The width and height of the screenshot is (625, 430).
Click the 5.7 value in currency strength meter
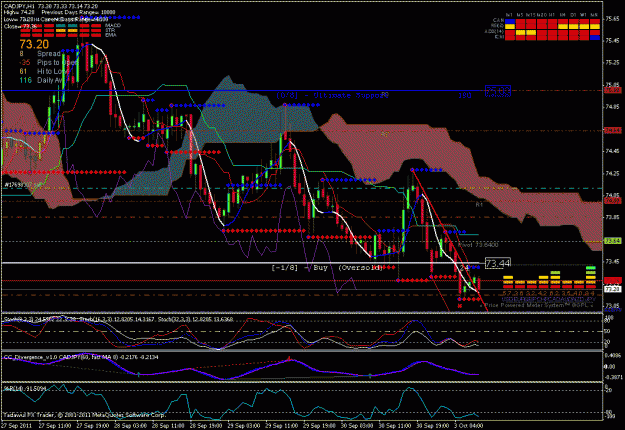pyautogui.click(x=508, y=294)
